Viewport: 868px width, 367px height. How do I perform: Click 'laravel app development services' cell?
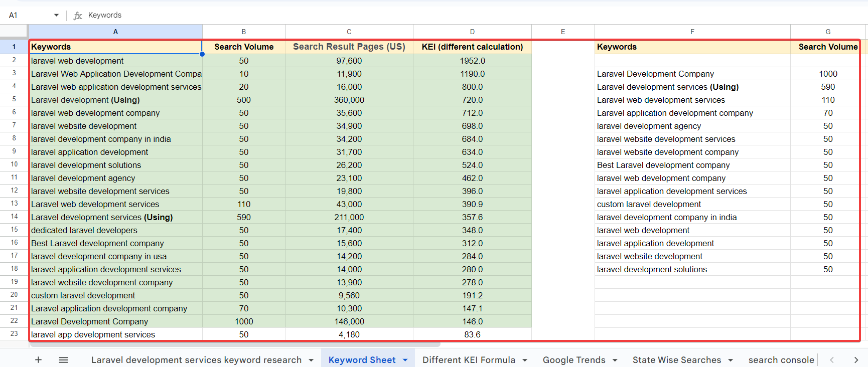coord(115,334)
